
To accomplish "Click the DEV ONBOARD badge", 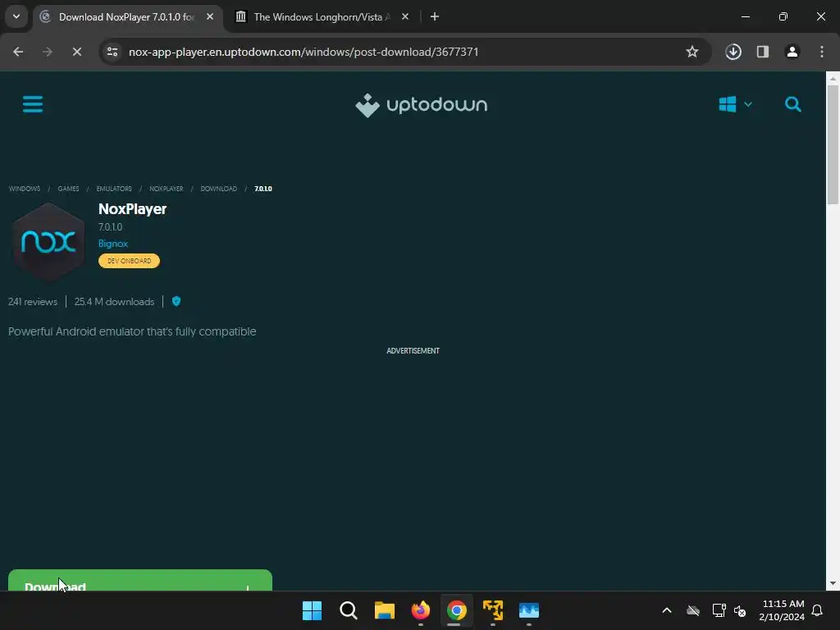I will click(x=129, y=261).
